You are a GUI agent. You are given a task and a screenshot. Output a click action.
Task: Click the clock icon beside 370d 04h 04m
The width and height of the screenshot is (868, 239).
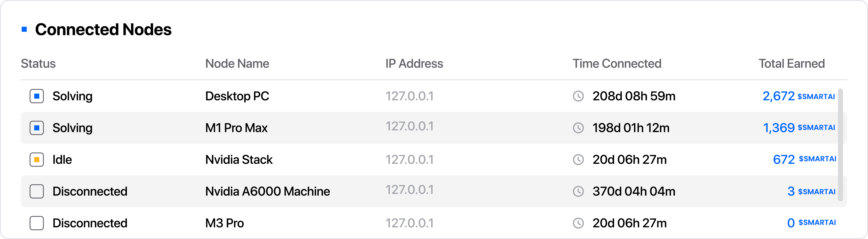[x=578, y=191]
